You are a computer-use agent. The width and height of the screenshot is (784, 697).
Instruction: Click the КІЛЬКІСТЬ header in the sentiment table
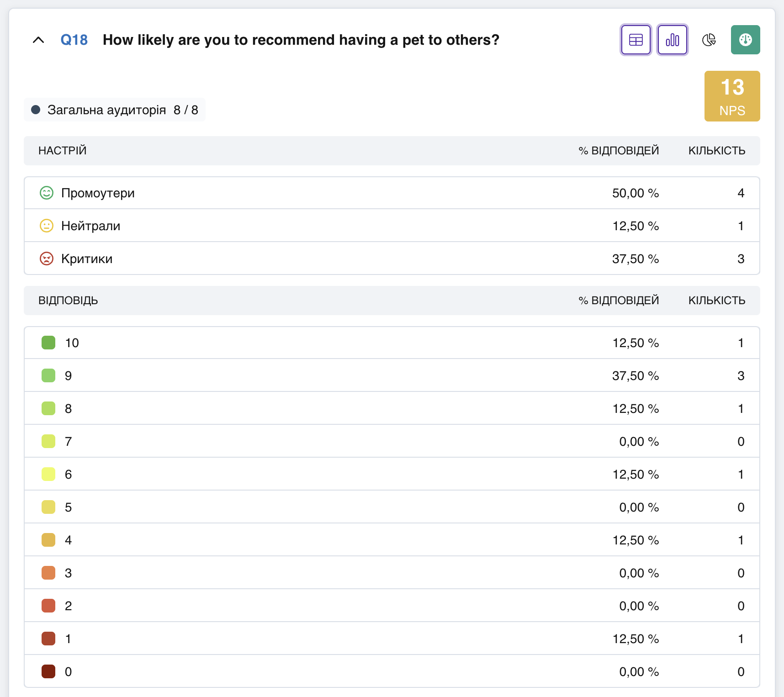pyautogui.click(x=717, y=151)
